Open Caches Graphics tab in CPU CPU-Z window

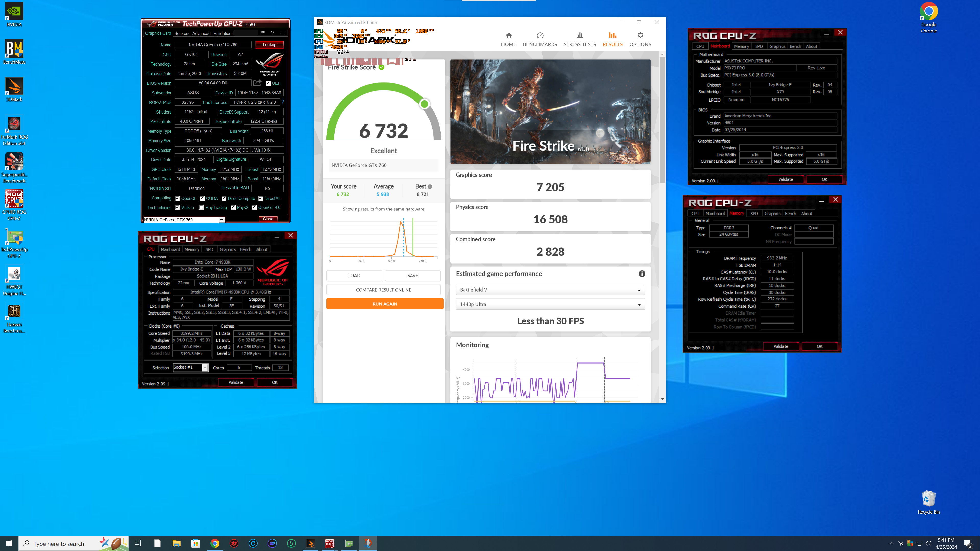coord(227,249)
